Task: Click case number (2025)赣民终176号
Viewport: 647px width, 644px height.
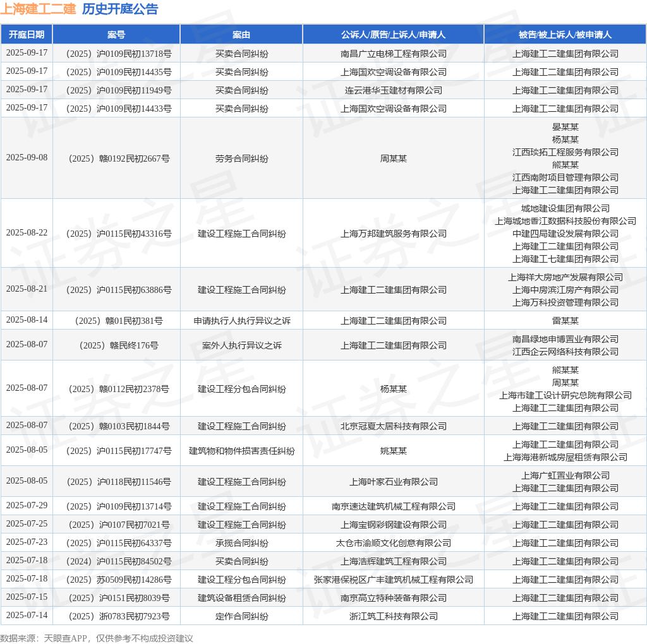Action: pyautogui.click(x=118, y=345)
